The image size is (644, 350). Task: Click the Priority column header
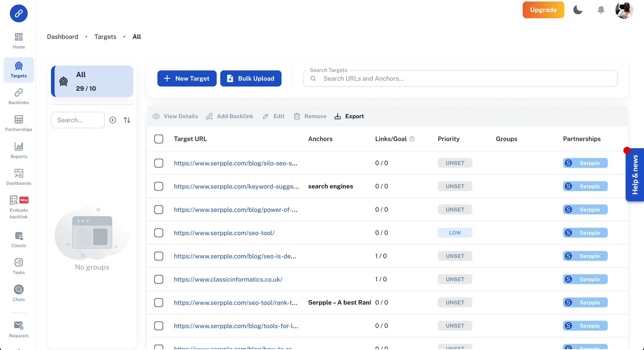click(449, 139)
